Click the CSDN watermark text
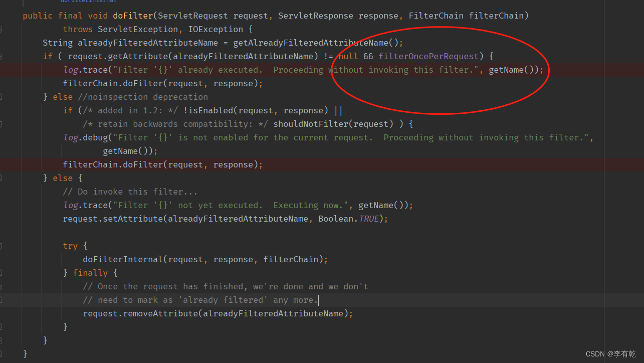Viewport: 644px width, 363px height. click(610, 353)
